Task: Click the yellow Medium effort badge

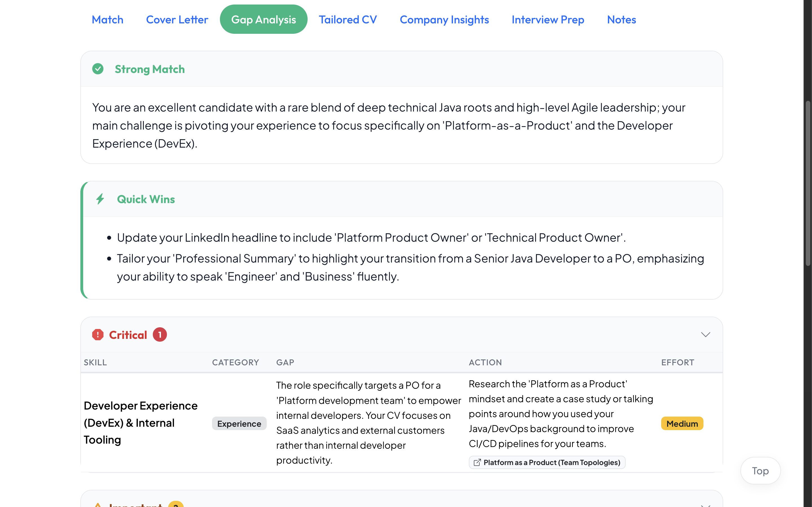Action: [x=682, y=424]
